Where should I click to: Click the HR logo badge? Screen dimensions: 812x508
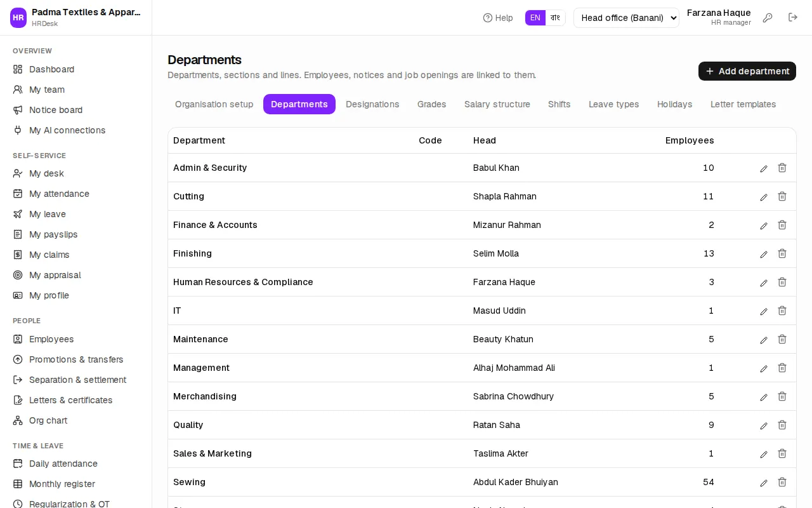pos(18,18)
